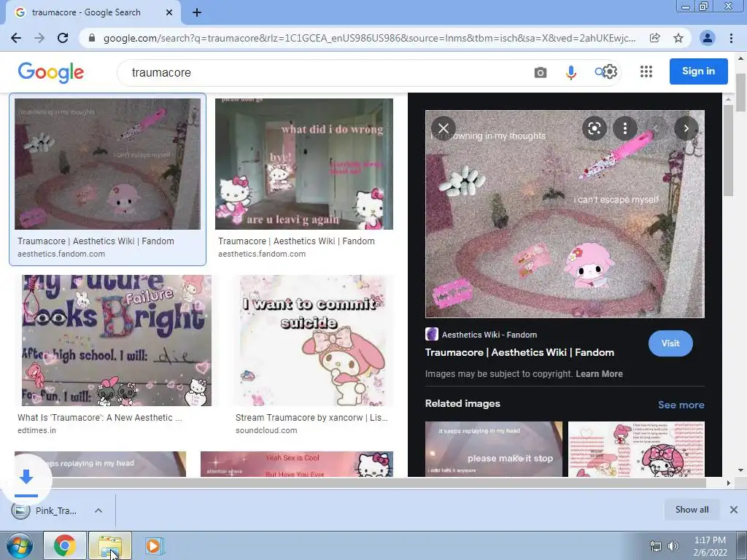Open 'Stream Traumacore by xancorw' result title

point(311,418)
